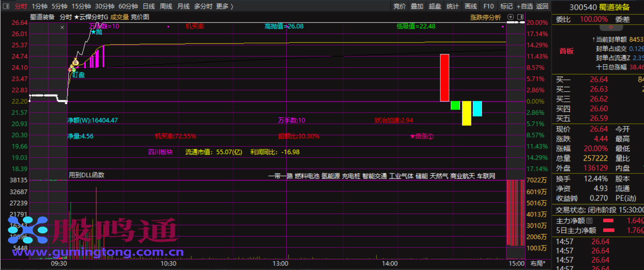Add stock to watchlist with +自选
This screenshot has width=644, height=270.
point(525,6)
